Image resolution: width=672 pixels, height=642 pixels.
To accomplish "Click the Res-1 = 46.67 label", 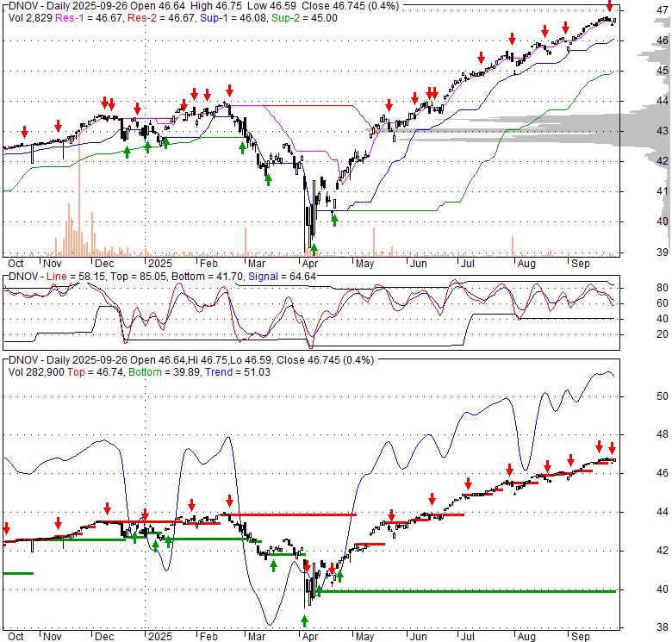I will pos(89,18).
